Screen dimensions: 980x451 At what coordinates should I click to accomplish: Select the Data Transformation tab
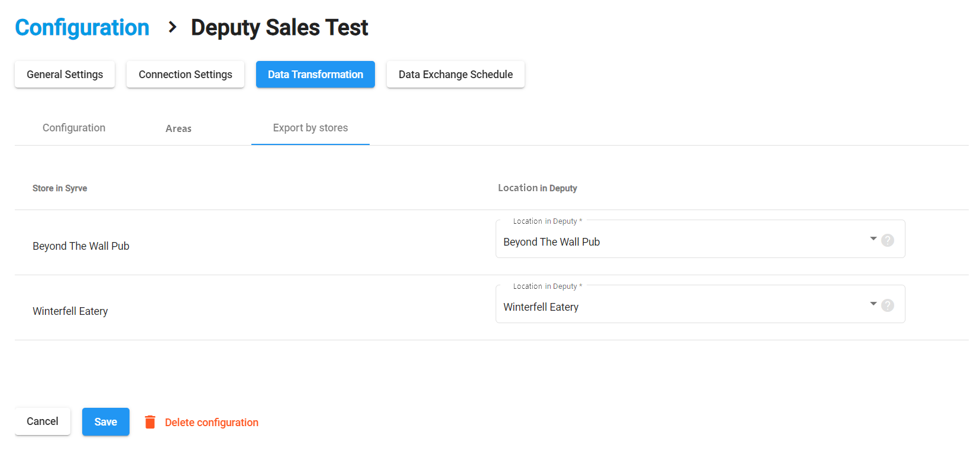(315, 75)
